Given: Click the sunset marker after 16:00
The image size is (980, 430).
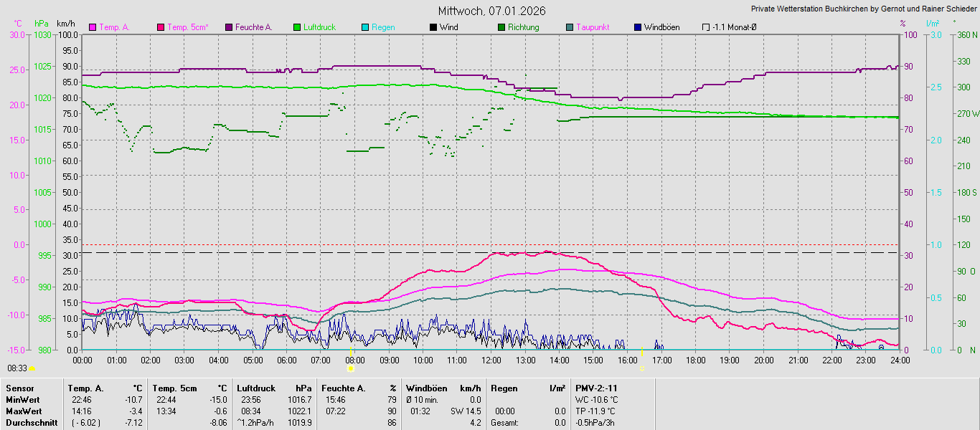Looking at the screenshot, I should click(x=642, y=368).
